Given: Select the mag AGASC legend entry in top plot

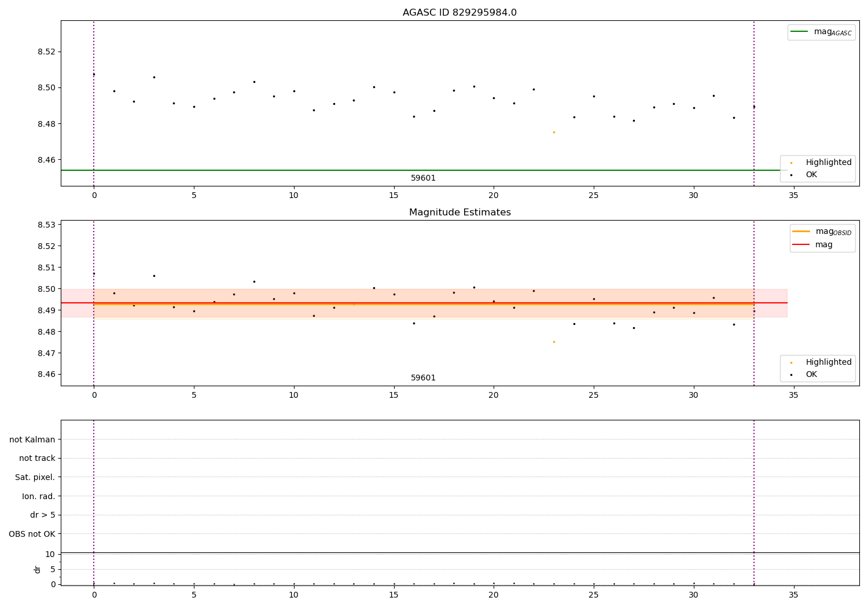Looking at the screenshot, I should tap(821, 32).
